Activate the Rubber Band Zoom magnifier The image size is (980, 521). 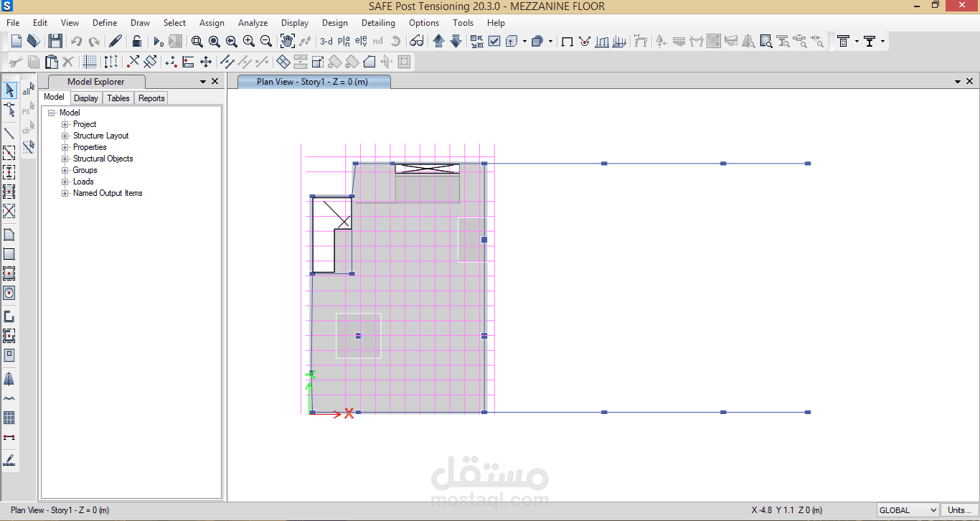pyautogui.click(x=197, y=41)
